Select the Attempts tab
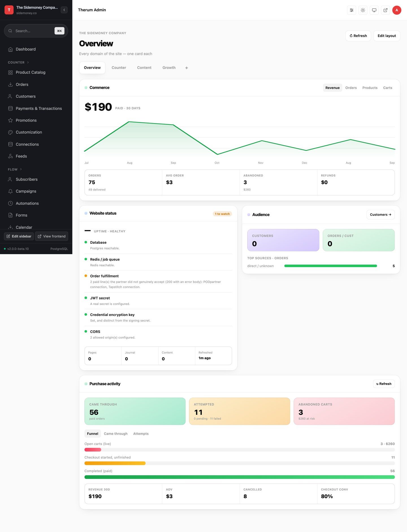 pos(141,434)
